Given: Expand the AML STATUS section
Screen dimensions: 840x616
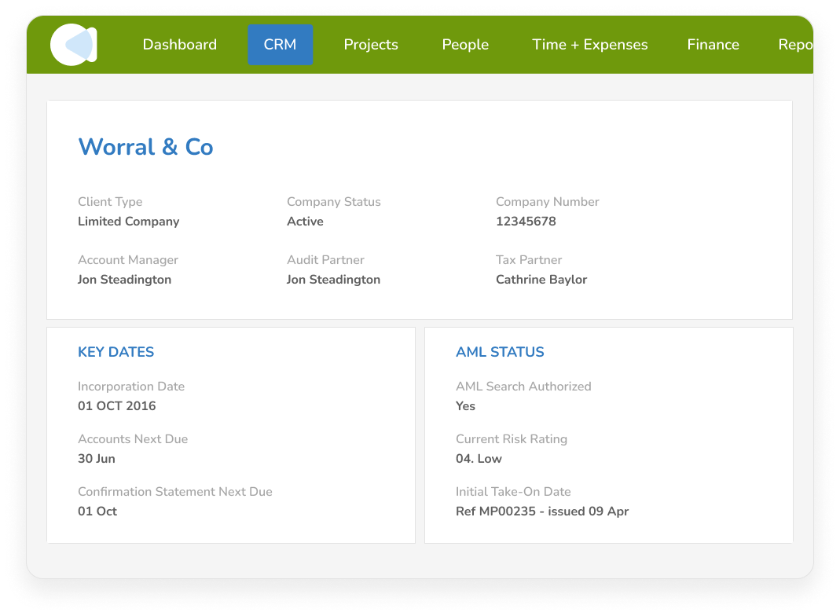Looking at the screenshot, I should click(x=500, y=352).
